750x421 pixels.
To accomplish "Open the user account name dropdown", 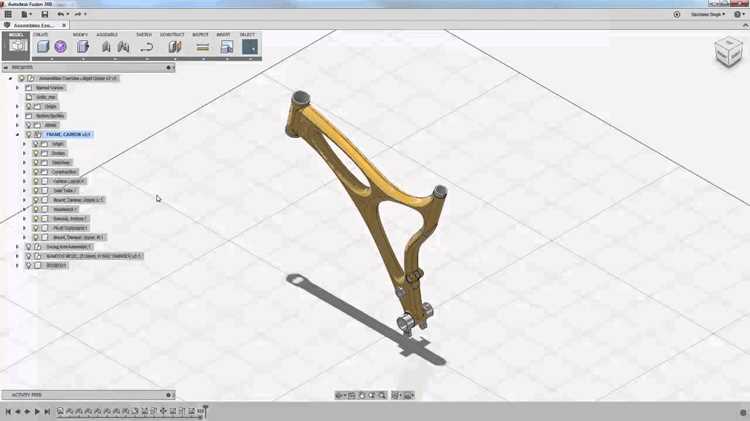I will click(x=708, y=14).
